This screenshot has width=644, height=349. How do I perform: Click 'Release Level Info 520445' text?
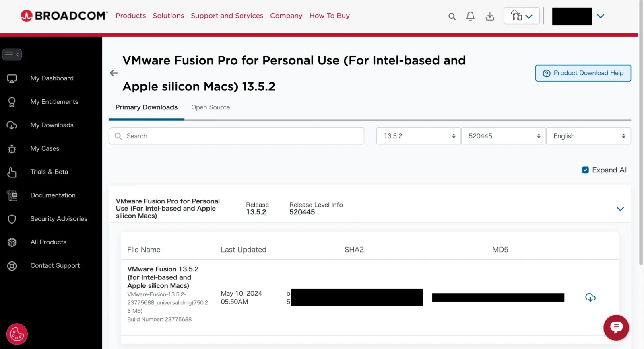pyautogui.click(x=316, y=208)
